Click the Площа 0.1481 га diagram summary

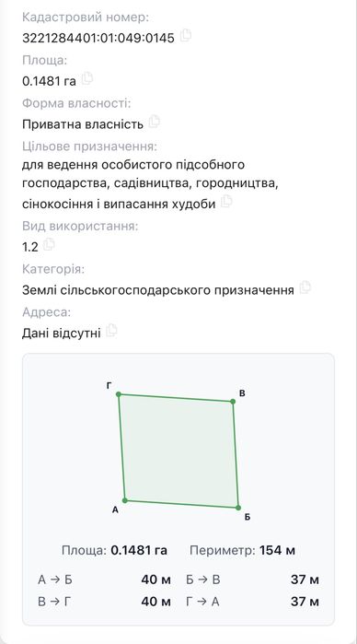point(114,550)
